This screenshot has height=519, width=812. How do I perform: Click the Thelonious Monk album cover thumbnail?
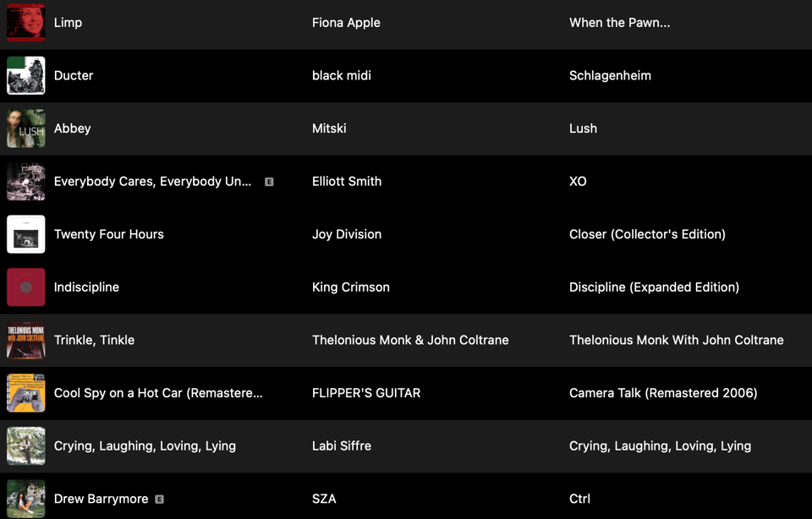[x=26, y=340]
